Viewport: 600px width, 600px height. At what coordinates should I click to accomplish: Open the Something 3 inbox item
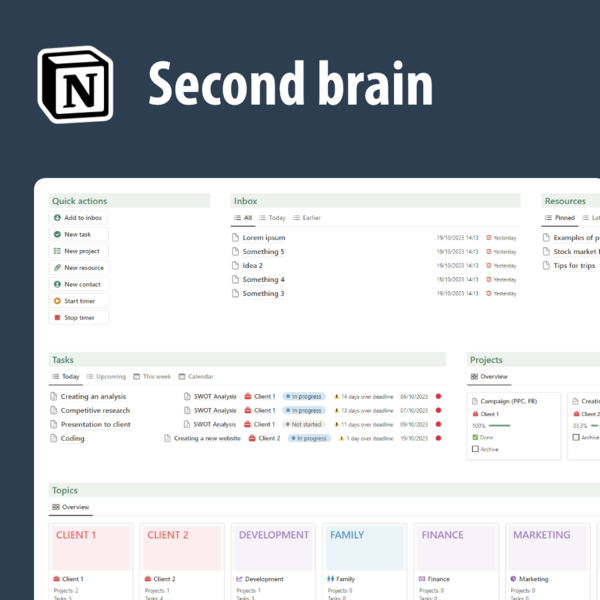263,293
